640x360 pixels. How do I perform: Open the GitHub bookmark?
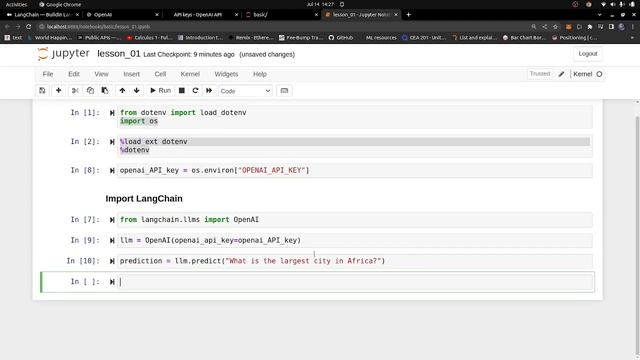(x=341, y=38)
